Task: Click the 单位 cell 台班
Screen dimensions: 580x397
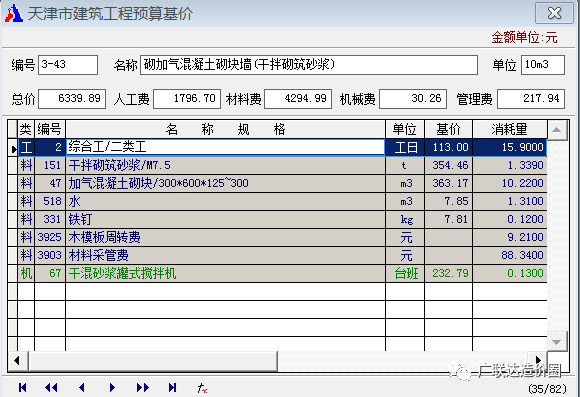Action: pos(405,273)
